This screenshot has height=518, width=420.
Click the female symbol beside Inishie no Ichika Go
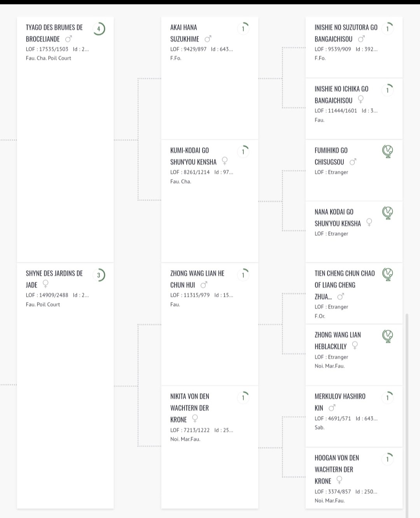[360, 100]
